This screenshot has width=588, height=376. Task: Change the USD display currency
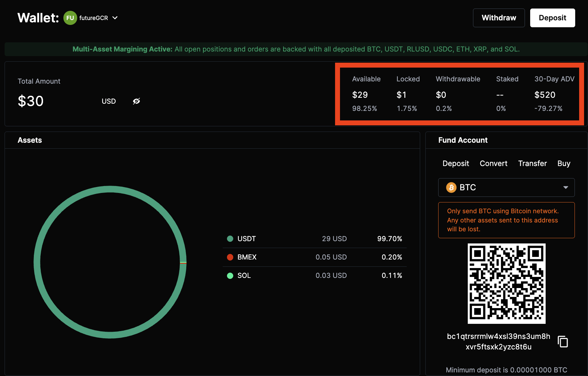point(109,101)
